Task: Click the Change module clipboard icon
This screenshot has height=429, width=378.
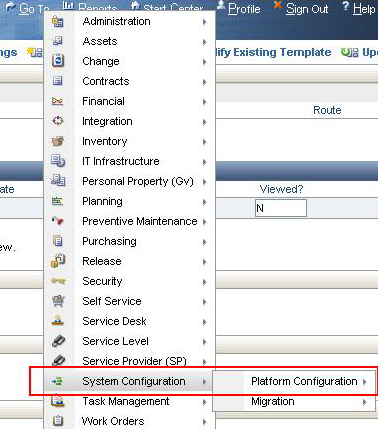Action: coord(58,61)
